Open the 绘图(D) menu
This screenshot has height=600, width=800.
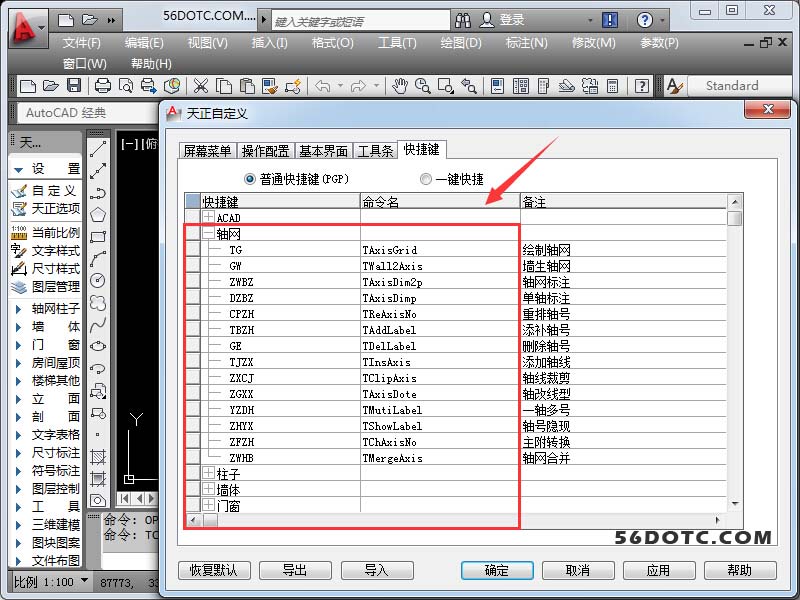point(461,43)
